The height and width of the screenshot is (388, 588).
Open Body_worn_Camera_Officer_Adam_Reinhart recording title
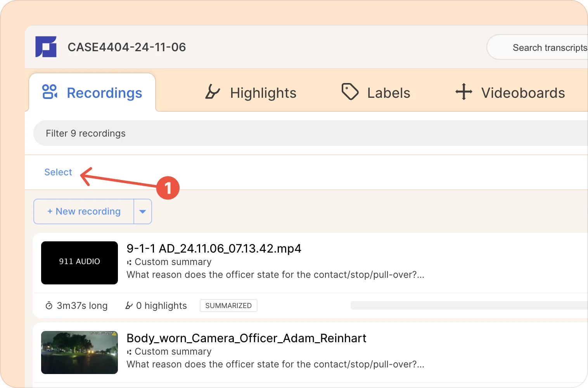(246, 338)
